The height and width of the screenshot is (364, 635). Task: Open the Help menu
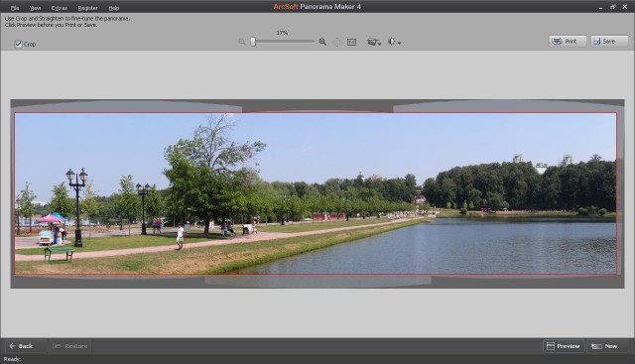[x=114, y=8]
